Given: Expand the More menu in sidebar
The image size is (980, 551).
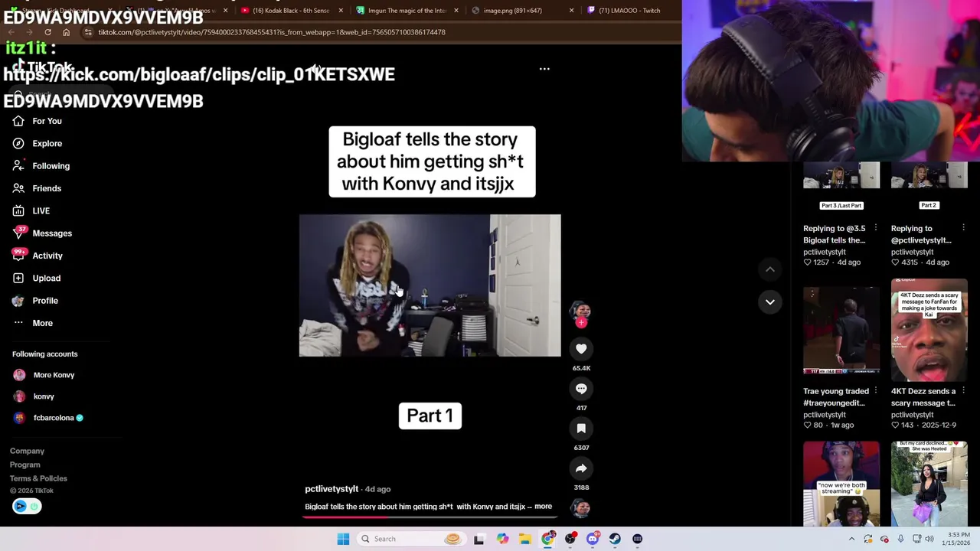Looking at the screenshot, I should coord(32,323).
